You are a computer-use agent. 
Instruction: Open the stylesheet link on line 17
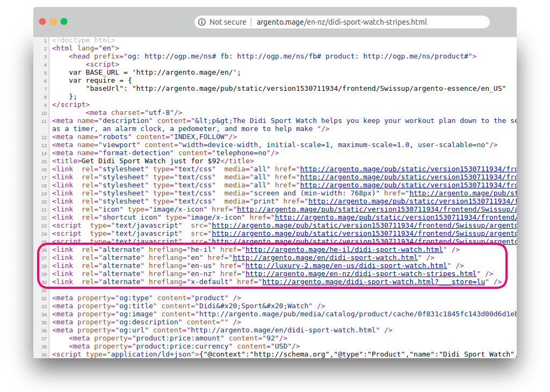[408, 177]
